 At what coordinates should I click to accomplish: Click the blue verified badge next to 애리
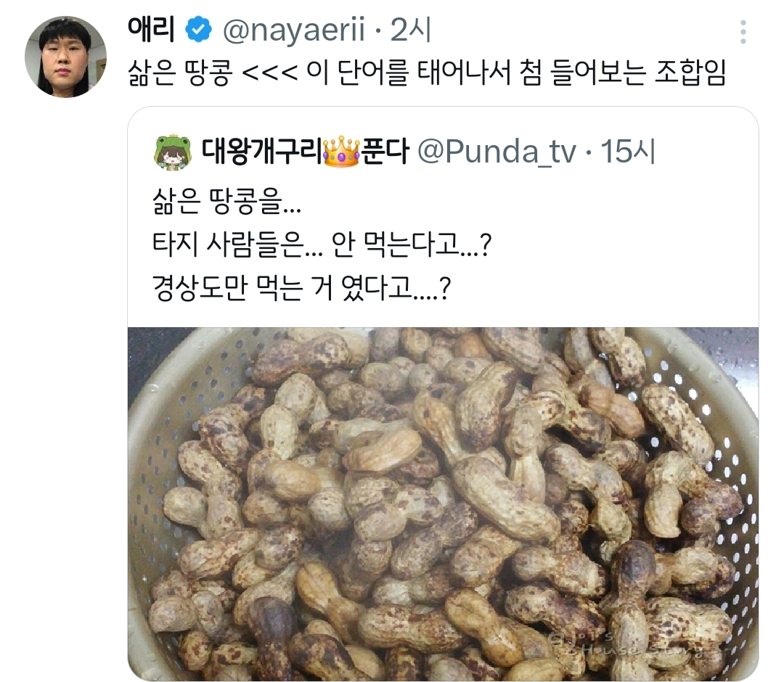[198, 30]
